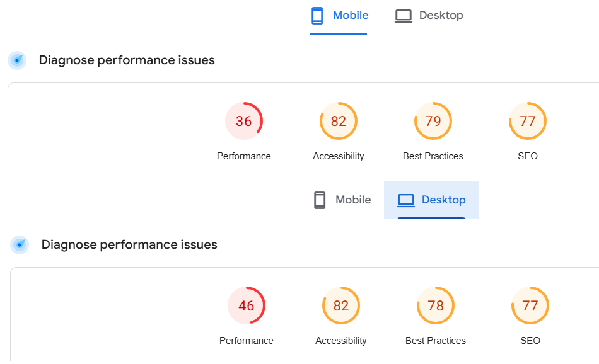The height and width of the screenshot is (364, 599).
Task: Open the red Performance gauge showing 46
Action: point(247,305)
